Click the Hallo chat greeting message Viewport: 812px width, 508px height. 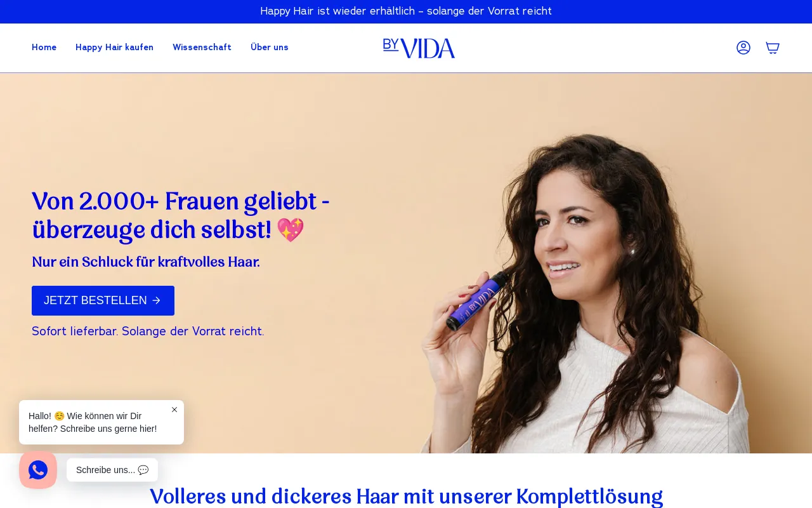point(93,422)
